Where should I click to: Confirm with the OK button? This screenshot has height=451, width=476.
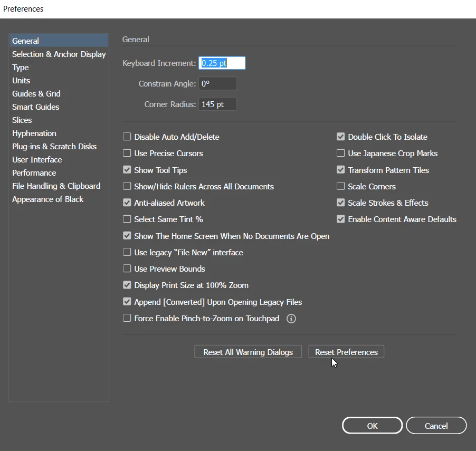pyautogui.click(x=372, y=426)
